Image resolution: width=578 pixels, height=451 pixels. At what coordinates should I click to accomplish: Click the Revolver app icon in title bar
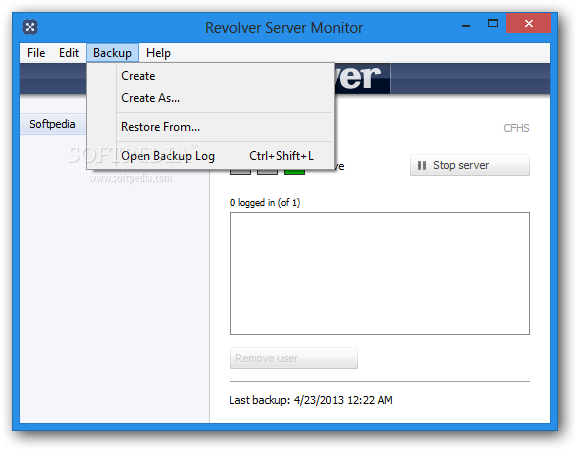[x=30, y=27]
